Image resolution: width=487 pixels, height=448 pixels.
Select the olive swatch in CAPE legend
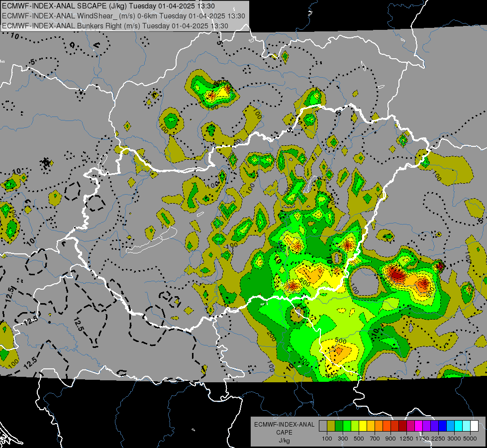(x=331, y=426)
